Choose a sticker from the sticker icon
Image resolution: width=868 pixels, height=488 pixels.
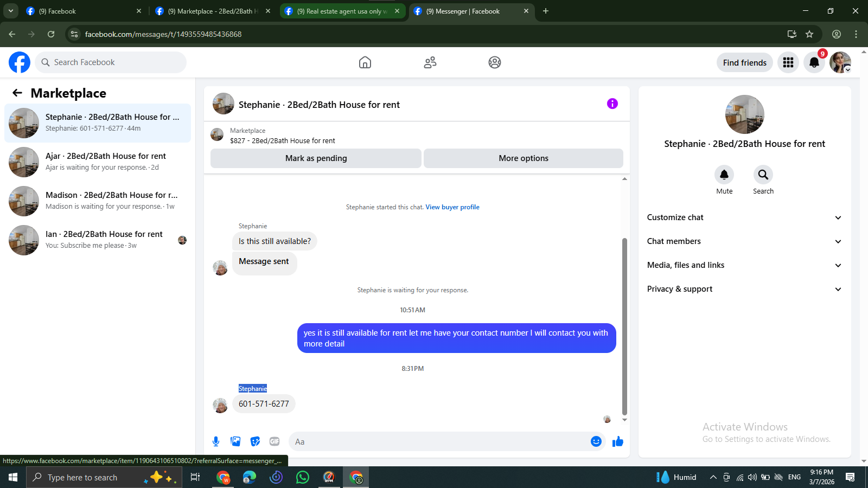coord(255,441)
